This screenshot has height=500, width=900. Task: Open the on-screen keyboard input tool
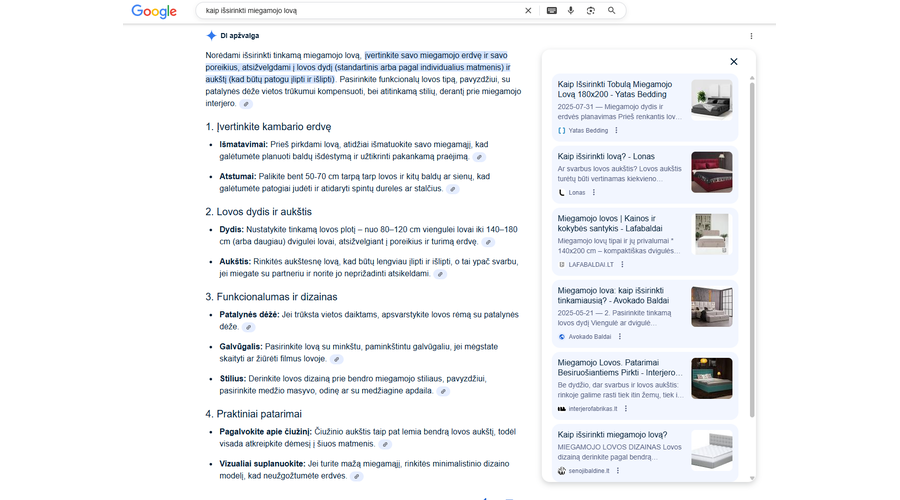(x=551, y=11)
